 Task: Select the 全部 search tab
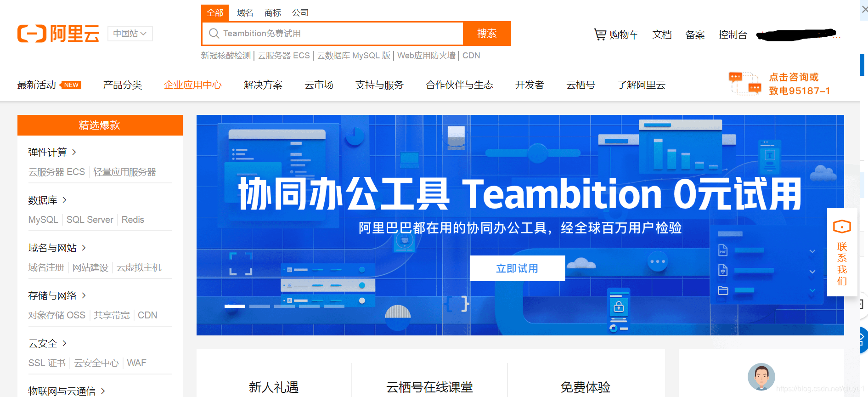tap(215, 13)
